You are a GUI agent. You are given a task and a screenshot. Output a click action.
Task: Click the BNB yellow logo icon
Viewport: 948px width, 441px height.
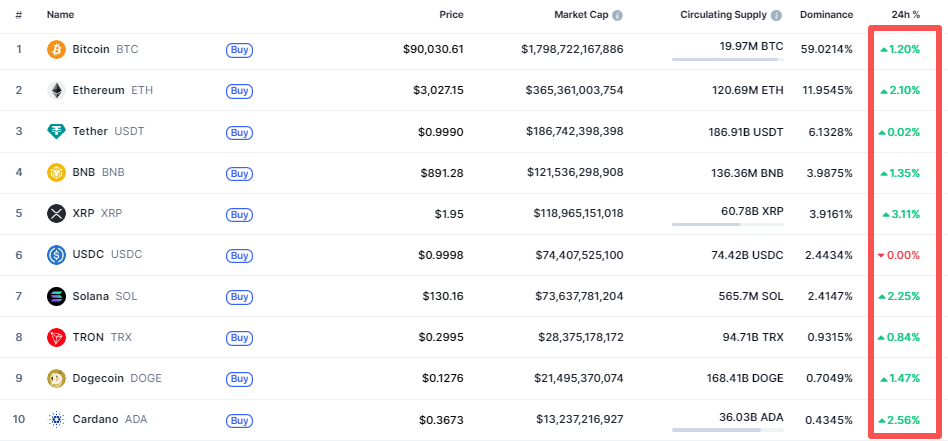click(56, 172)
